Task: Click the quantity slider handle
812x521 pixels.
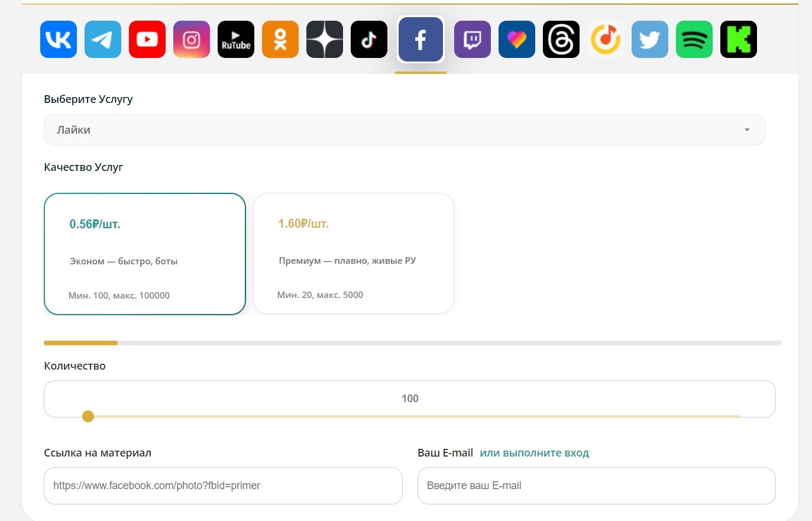Action: click(88, 416)
